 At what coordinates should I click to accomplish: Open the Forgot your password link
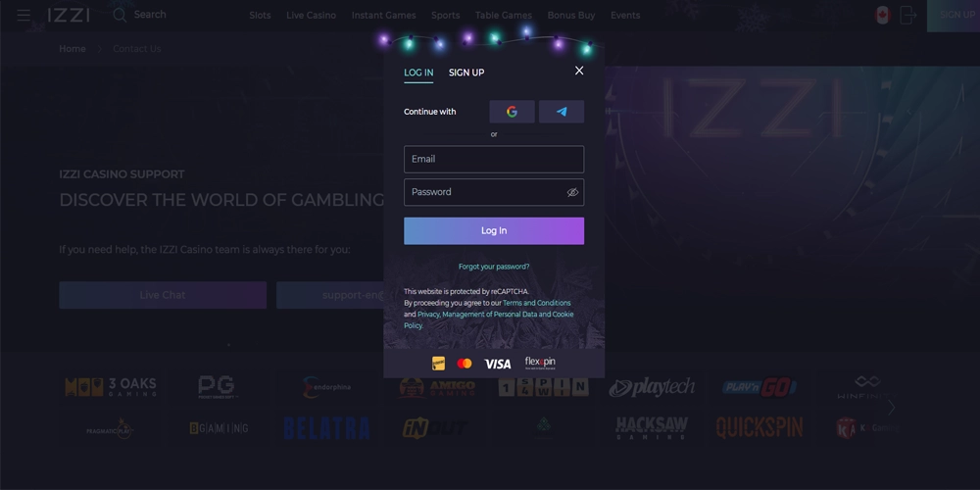tap(494, 267)
